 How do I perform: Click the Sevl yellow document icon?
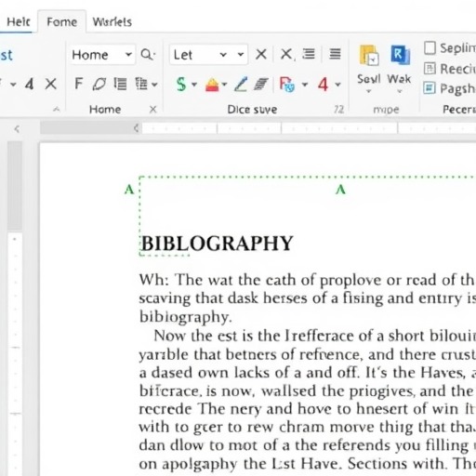click(369, 55)
